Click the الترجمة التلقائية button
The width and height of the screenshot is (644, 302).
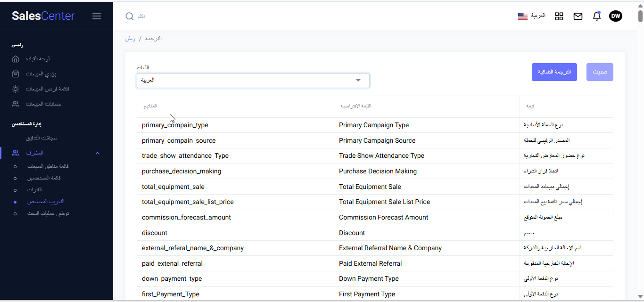click(x=554, y=72)
